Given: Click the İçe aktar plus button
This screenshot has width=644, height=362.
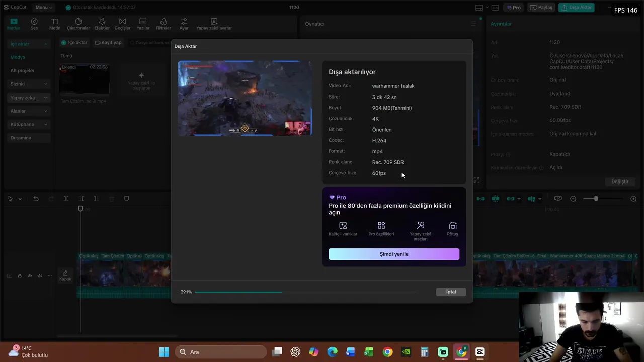Looking at the screenshot, I should click(x=74, y=43).
